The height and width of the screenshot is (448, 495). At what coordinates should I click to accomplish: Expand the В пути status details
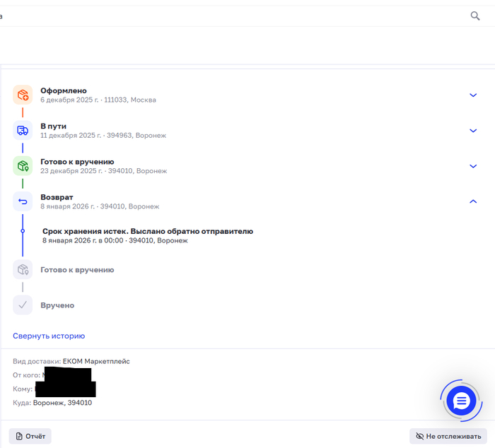(473, 131)
